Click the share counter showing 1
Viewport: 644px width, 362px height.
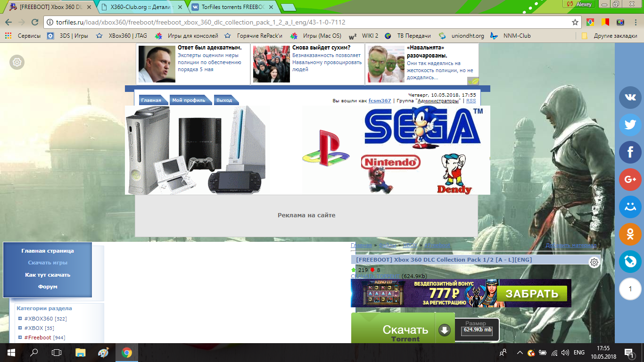tap(630, 288)
